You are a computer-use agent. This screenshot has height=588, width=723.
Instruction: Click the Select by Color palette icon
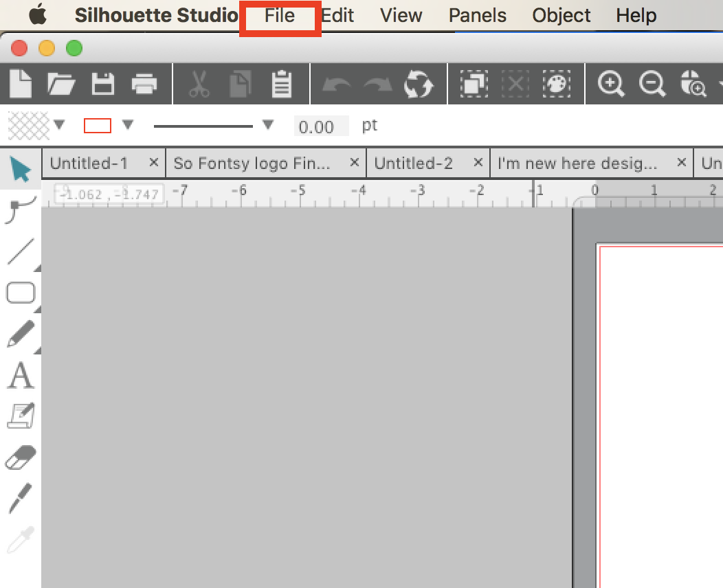click(x=557, y=84)
